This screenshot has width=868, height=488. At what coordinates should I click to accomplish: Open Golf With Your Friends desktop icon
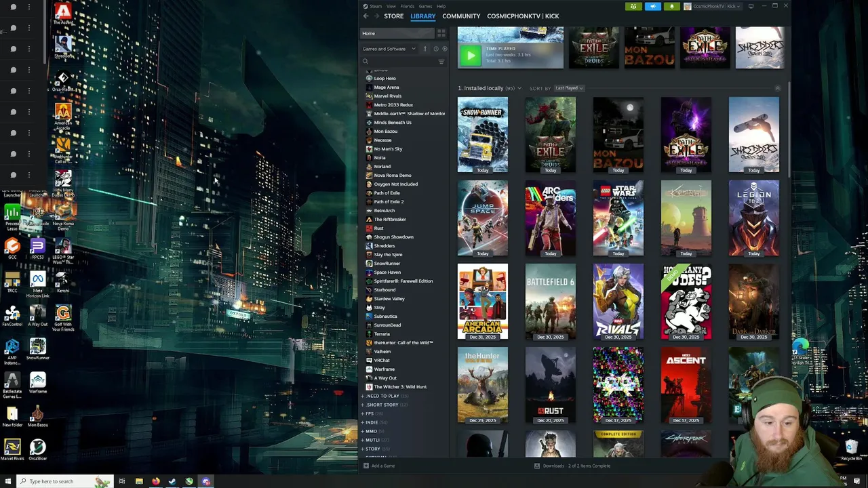pos(63,318)
